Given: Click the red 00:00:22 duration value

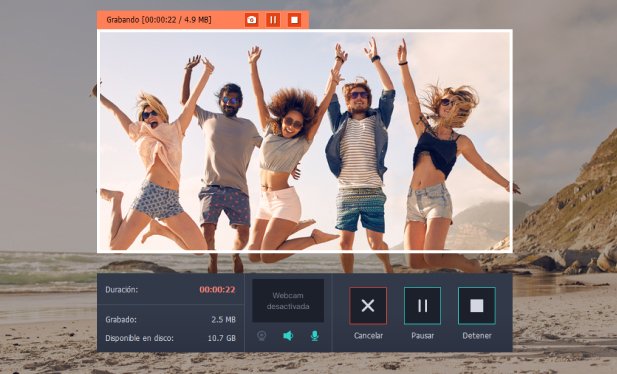Looking at the screenshot, I should pyautogui.click(x=217, y=290).
